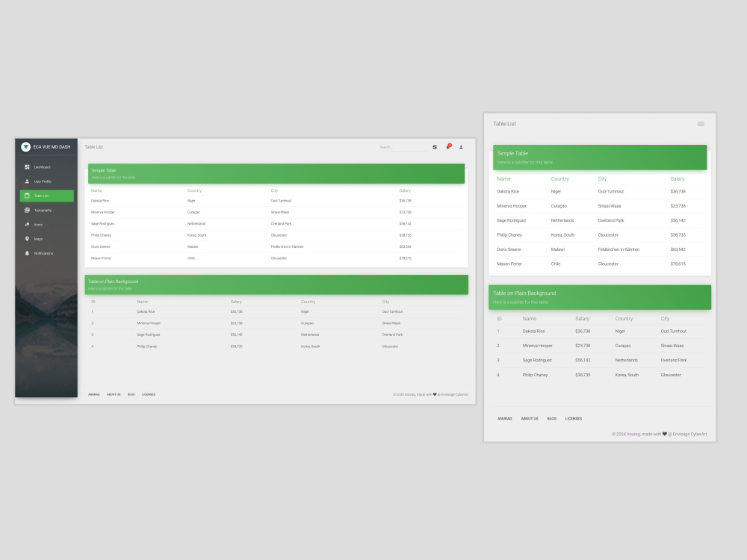Image resolution: width=747 pixels, height=560 pixels.
Task: Open the Icons page from sidebar
Action: pos(27,224)
